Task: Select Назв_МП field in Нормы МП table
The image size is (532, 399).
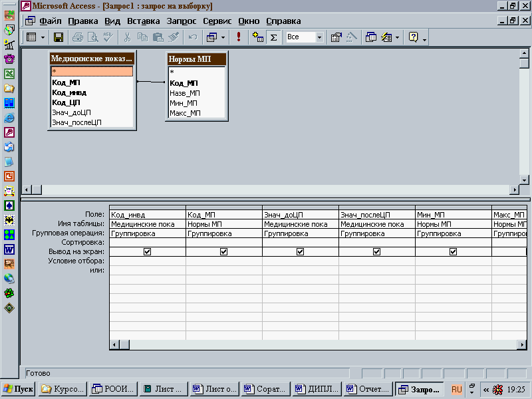Action: 184,93
